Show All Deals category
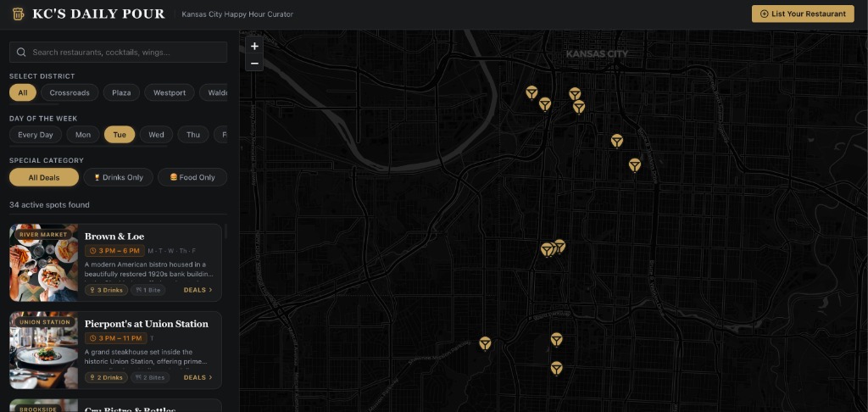868x412 pixels. [x=44, y=177]
